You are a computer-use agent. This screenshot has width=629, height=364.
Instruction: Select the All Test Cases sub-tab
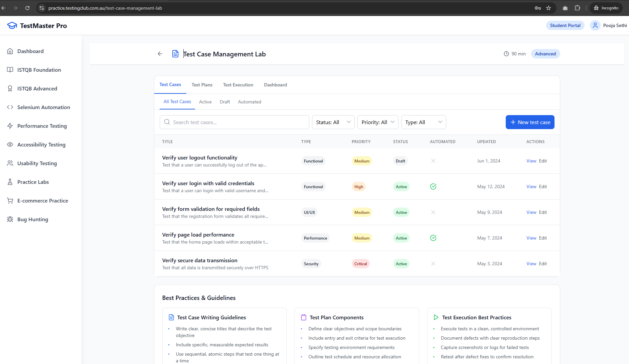[x=177, y=102]
